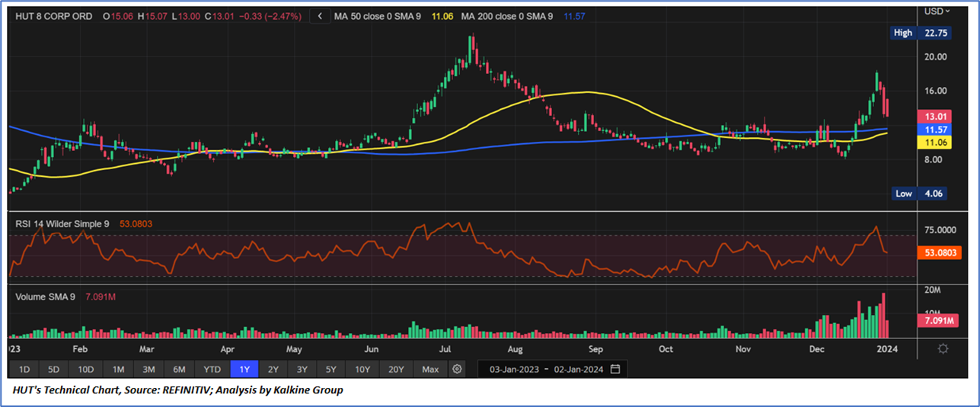This screenshot has height=407, width=980.
Task: Select the Volume SMA 9 label
Action: click(45, 296)
